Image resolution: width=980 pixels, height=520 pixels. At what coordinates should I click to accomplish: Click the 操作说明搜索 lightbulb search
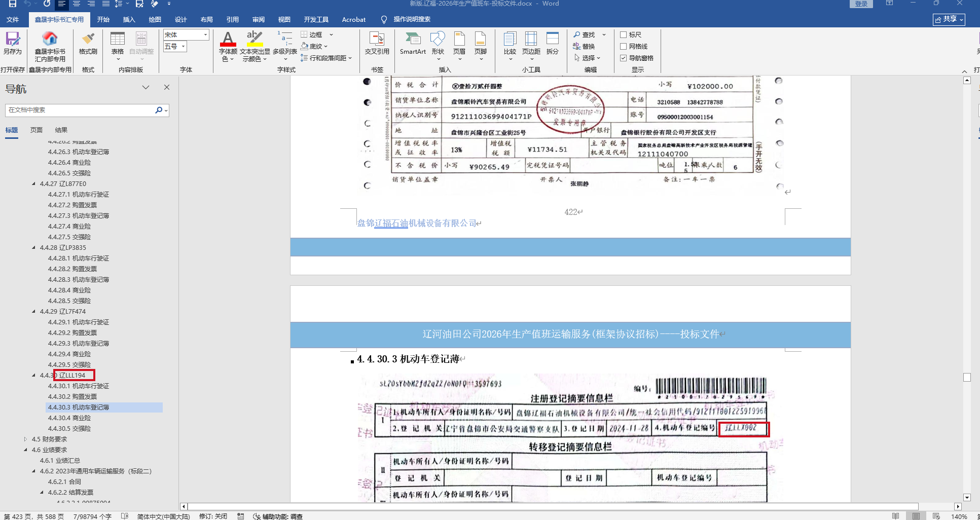tap(406, 19)
